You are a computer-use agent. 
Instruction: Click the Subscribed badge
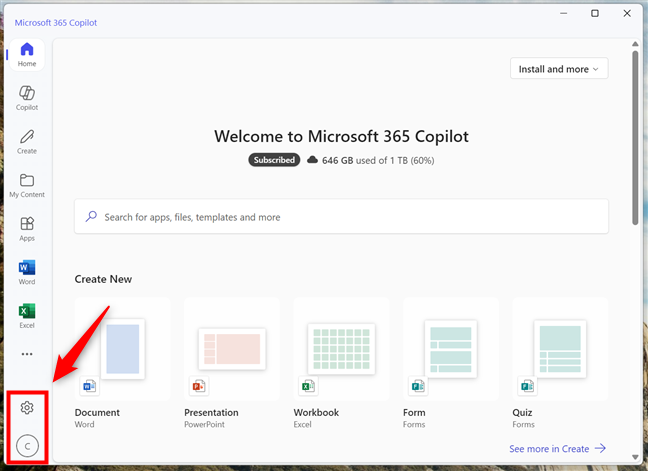pos(274,160)
